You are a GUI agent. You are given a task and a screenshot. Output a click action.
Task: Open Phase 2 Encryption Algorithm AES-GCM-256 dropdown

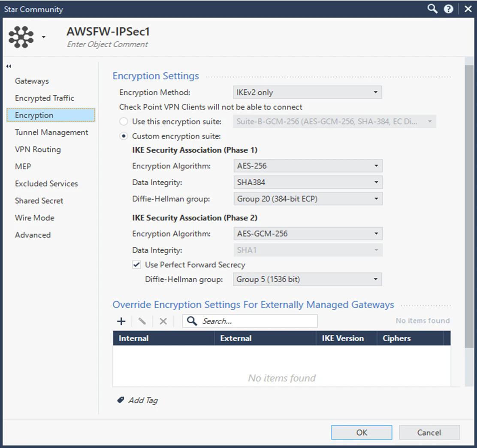pyautogui.click(x=308, y=234)
